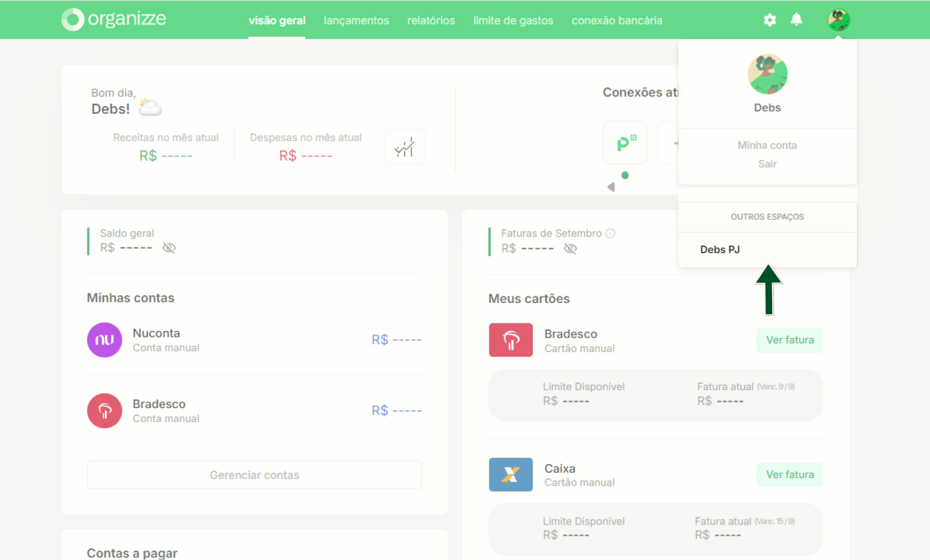This screenshot has width=930, height=560.
Task: Click Caixa Limite Disponível value
Action: pos(566,535)
